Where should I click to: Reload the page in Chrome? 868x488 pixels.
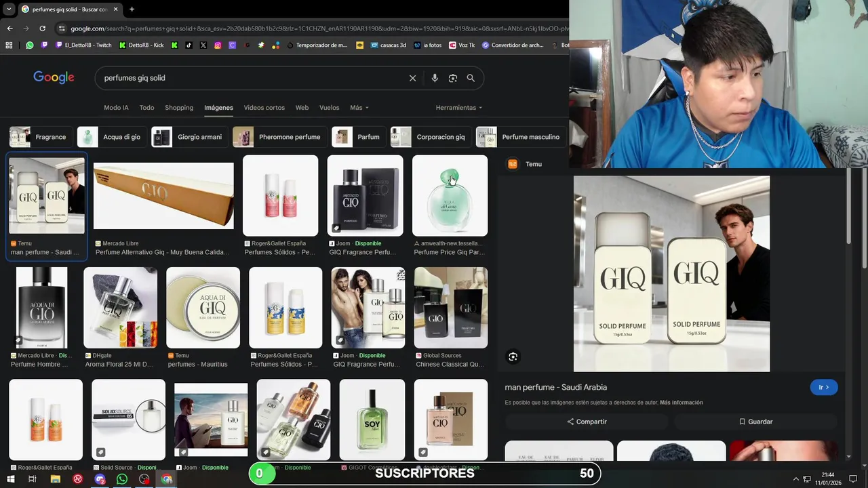point(42,28)
